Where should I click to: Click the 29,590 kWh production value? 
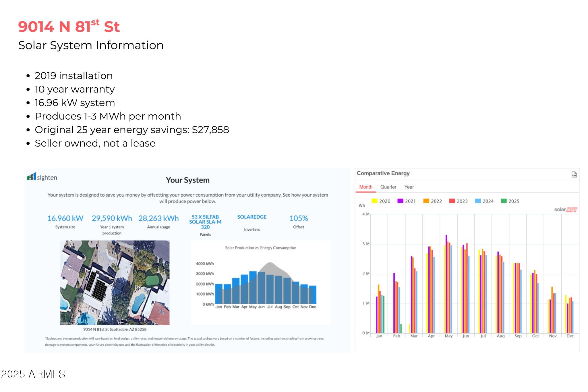click(x=112, y=218)
